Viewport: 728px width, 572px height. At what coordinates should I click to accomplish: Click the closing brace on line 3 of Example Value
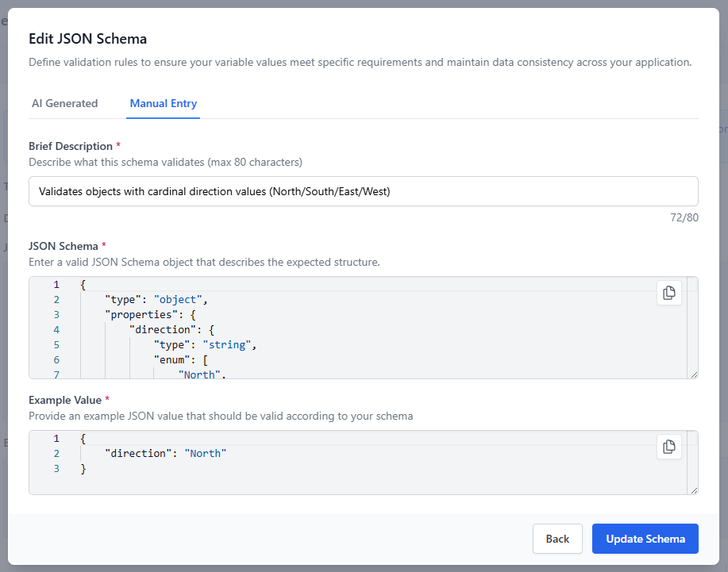(x=82, y=468)
